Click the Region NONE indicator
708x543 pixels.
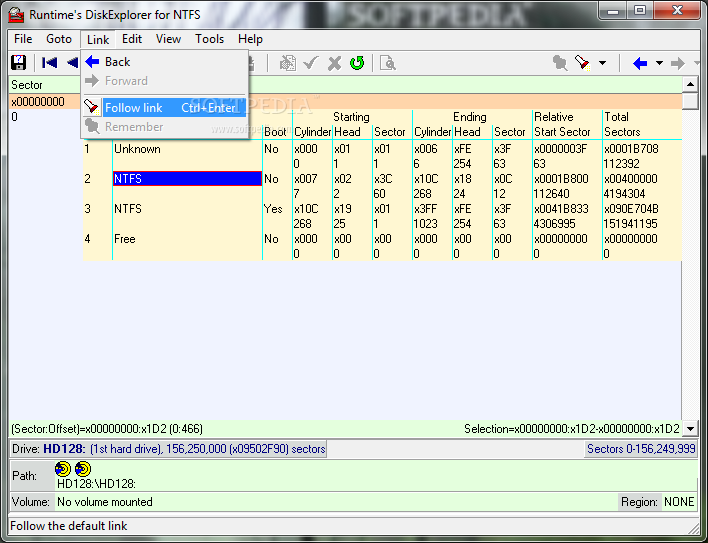(x=658, y=502)
